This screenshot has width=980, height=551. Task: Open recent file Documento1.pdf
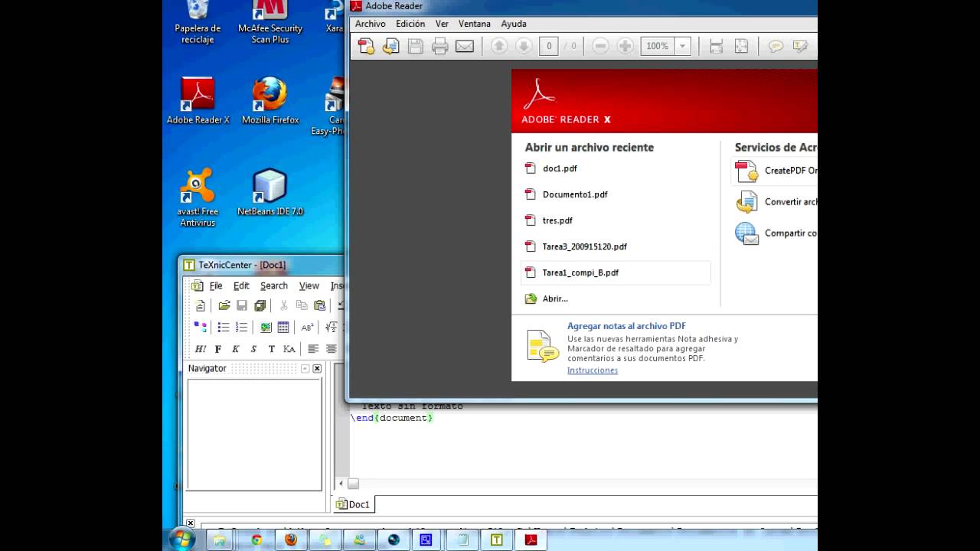(575, 194)
